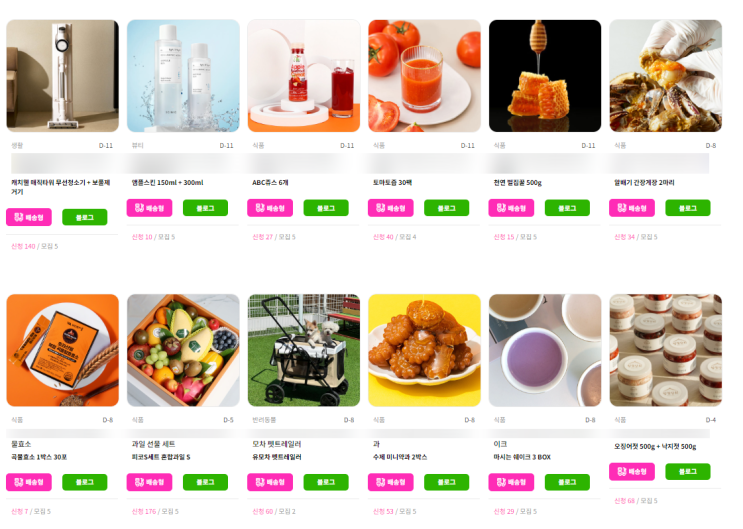
Task: Click the pink 배송형 badge under 간장게장 2마리
Action: click(632, 208)
